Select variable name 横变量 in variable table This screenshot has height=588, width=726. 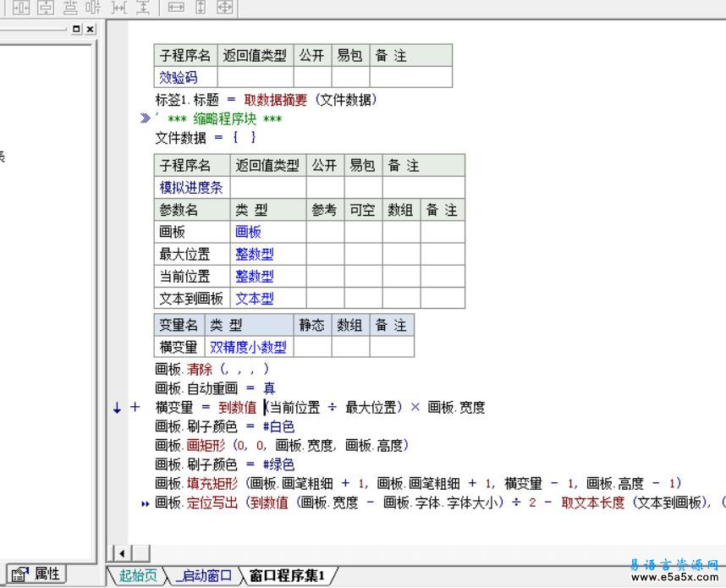179,347
